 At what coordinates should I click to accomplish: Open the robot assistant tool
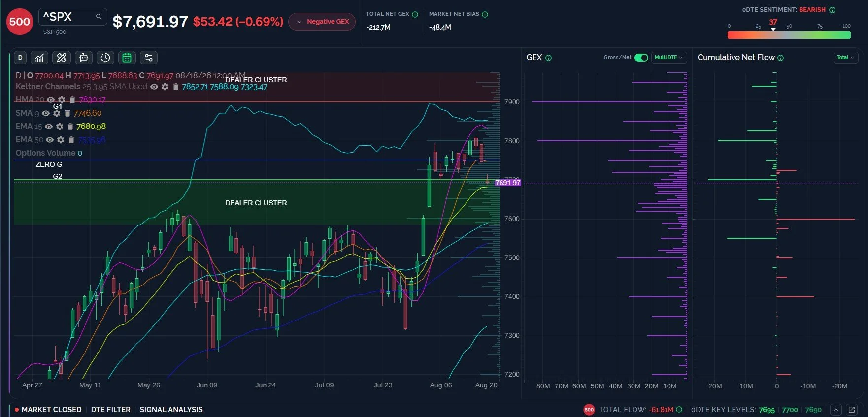[x=84, y=58]
